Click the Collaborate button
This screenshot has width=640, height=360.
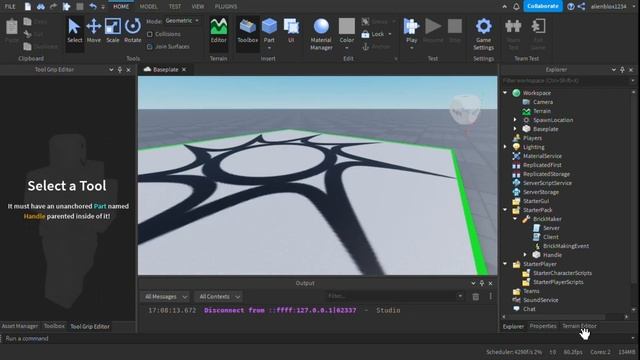tap(543, 7)
